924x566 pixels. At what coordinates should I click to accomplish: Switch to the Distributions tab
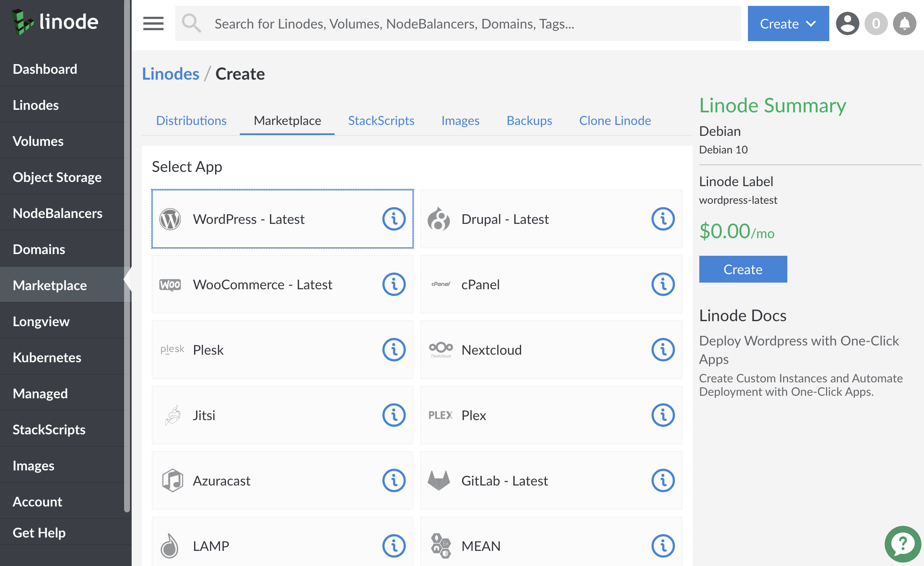[191, 120]
